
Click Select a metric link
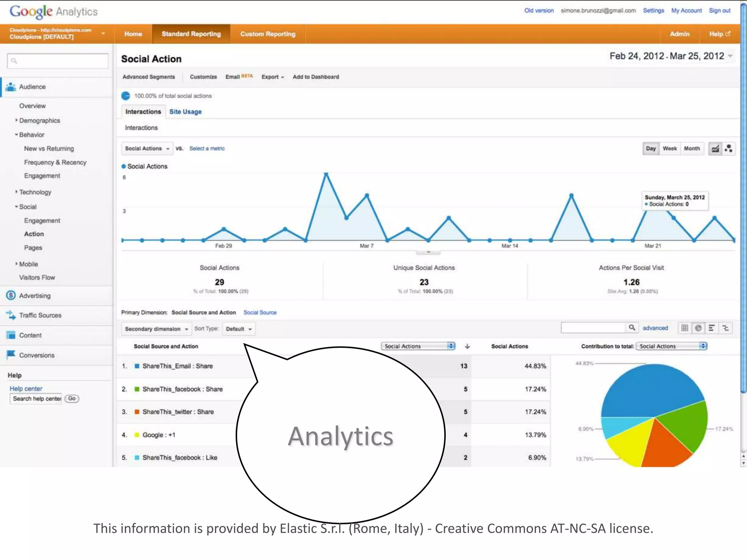coord(207,148)
